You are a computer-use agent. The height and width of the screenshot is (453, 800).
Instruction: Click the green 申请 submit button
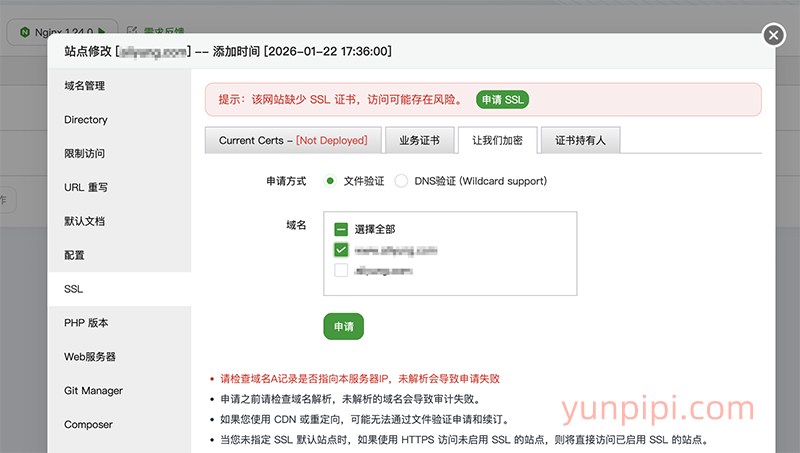(343, 327)
